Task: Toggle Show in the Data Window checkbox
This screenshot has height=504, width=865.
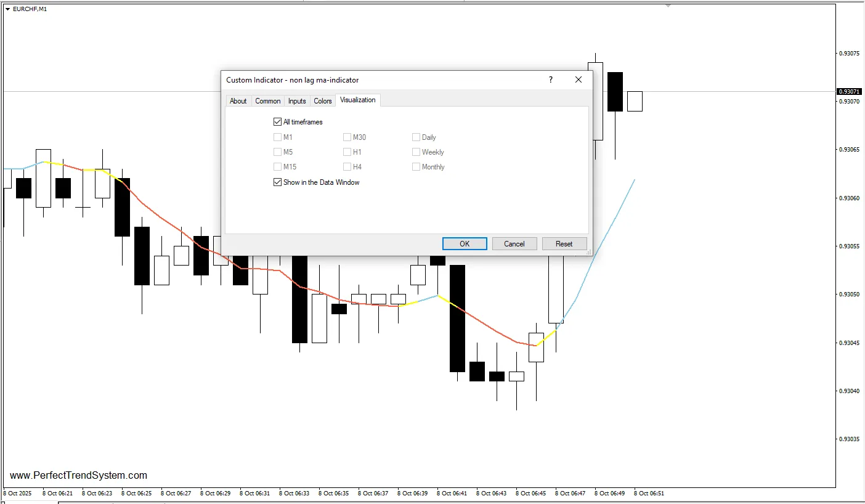Action: coord(277,182)
